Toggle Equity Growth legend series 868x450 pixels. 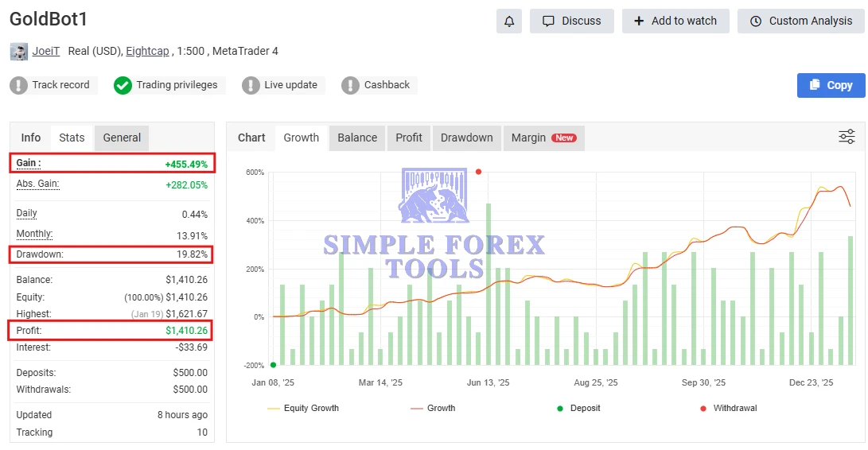pyautogui.click(x=304, y=408)
